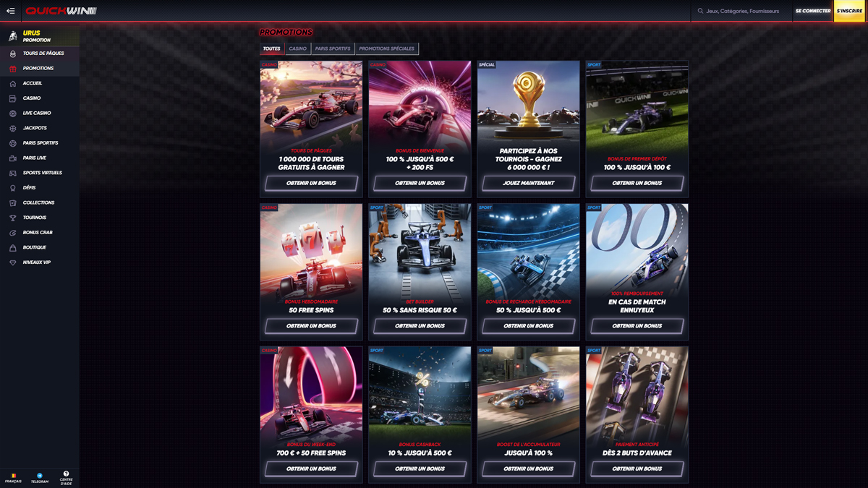Click the S'inscrire button
Viewport: 868px width, 488px height.
[x=849, y=11]
